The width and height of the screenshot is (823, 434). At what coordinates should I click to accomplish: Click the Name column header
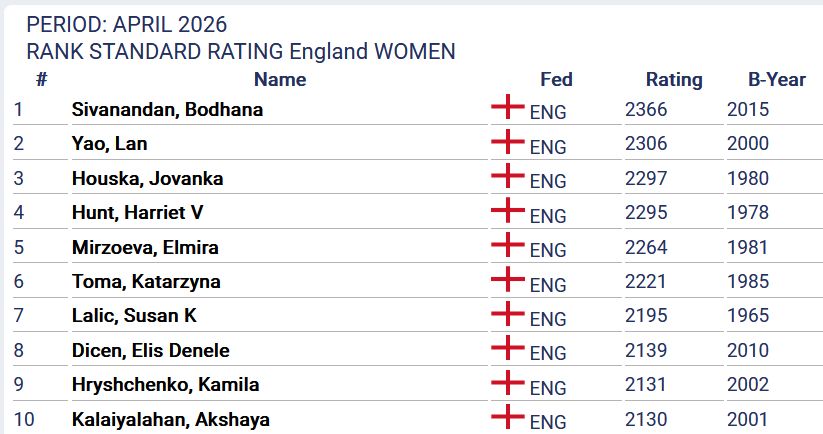tap(280, 80)
